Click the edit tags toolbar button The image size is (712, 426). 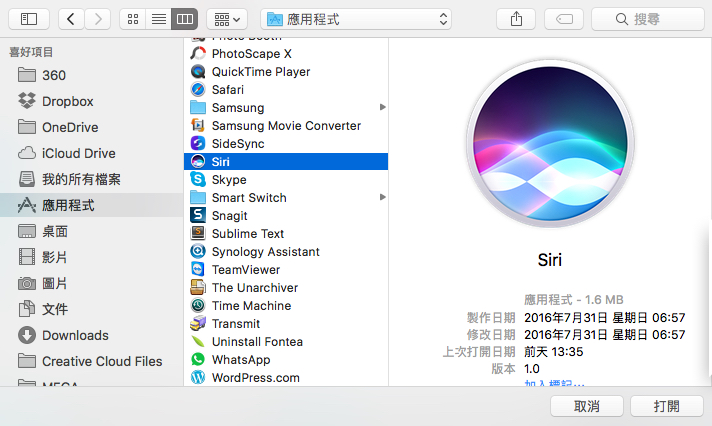564,19
